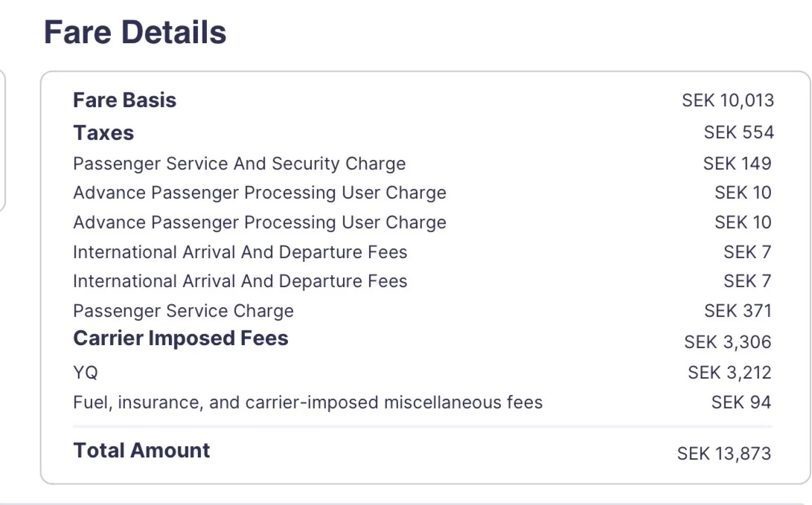Select the YQ fee label

click(x=85, y=373)
